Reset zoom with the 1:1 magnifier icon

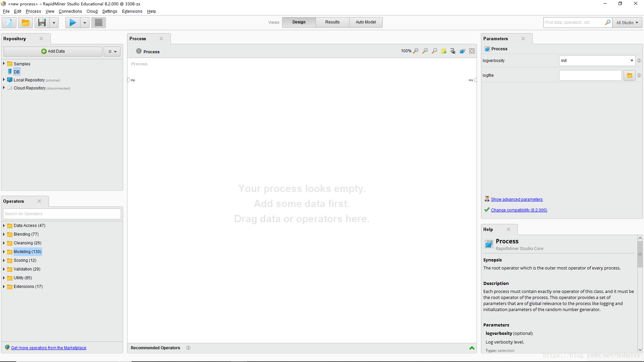416,51
